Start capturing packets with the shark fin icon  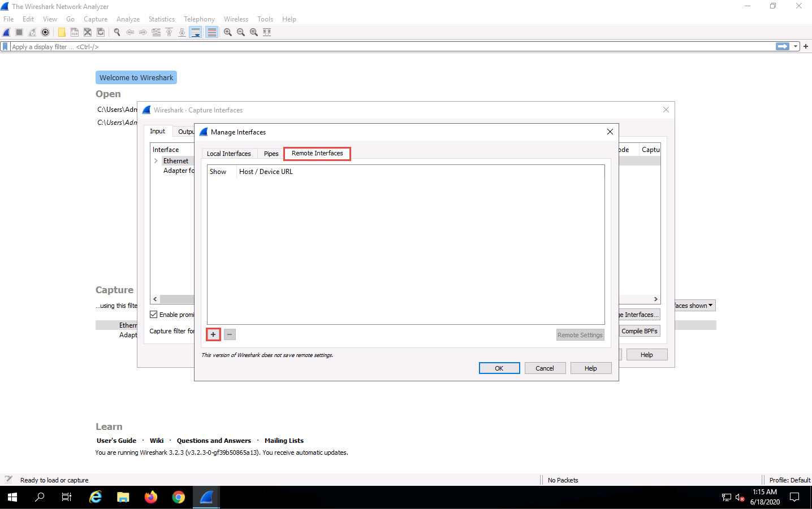click(x=7, y=32)
